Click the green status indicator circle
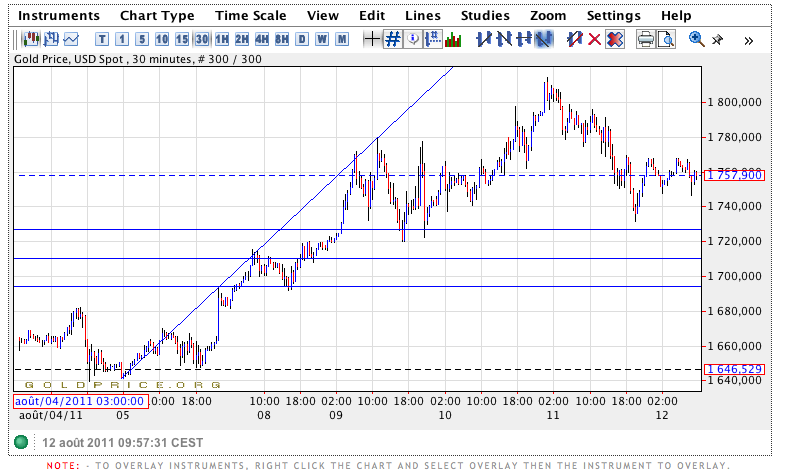The width and height of the screenshot is (812, 470). 21,442
